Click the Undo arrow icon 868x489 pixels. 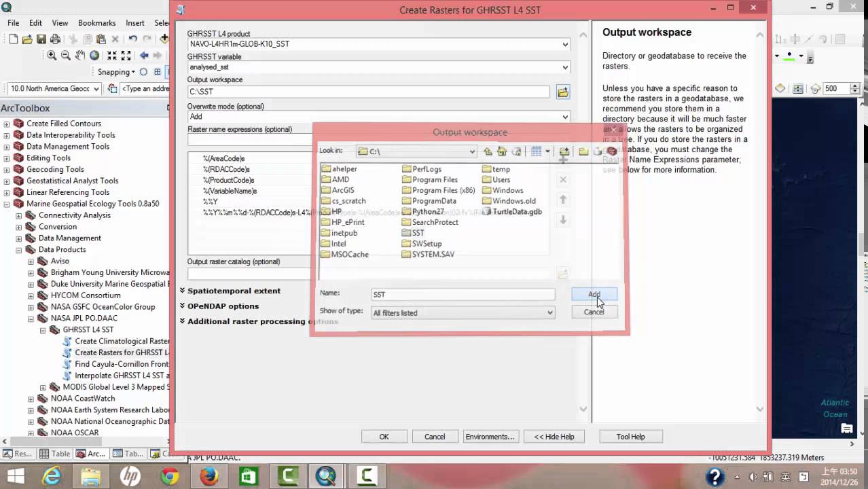(x=132, y=39)
